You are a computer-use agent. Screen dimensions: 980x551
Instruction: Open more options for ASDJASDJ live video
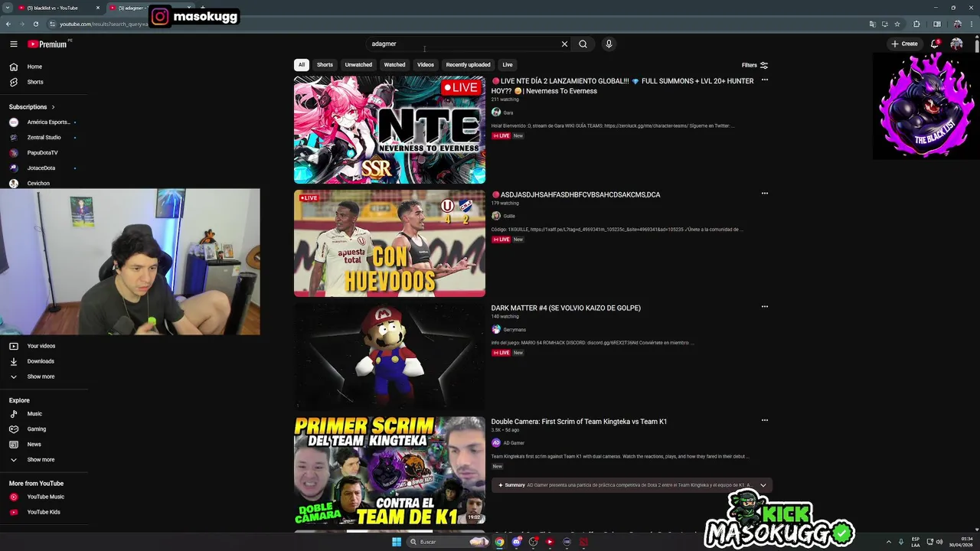coord(764,194)
